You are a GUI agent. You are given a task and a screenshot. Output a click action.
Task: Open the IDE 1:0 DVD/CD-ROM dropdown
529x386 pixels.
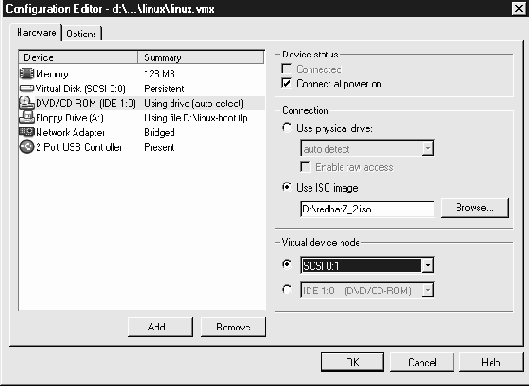[x=427, y=290]
